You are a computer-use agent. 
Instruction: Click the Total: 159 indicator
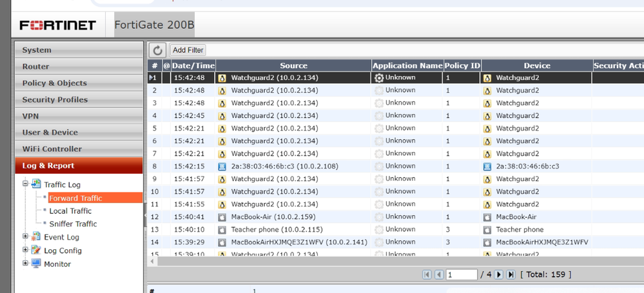545,274
